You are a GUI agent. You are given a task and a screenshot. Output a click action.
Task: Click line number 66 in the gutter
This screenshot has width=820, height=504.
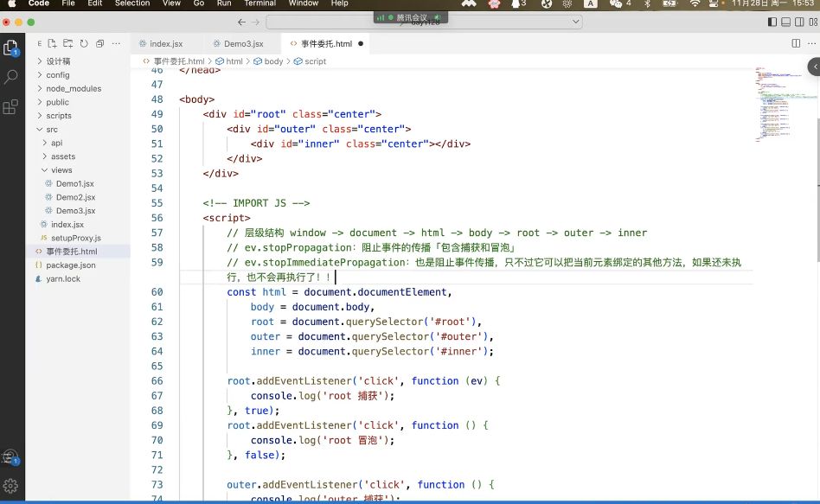point(157,381)
